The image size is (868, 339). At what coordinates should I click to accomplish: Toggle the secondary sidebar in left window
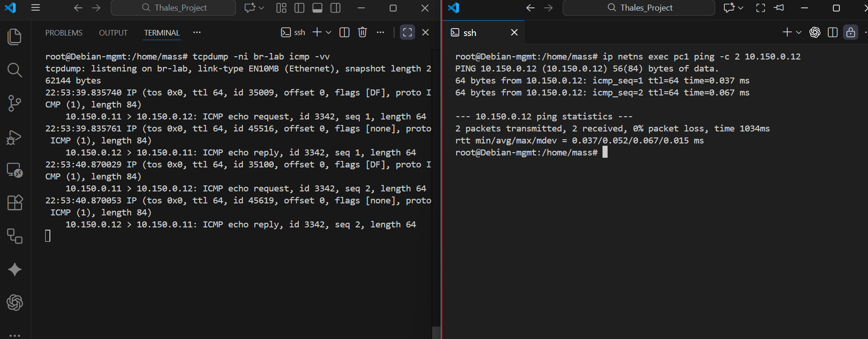pyautogui.click(x=336, y=8)
